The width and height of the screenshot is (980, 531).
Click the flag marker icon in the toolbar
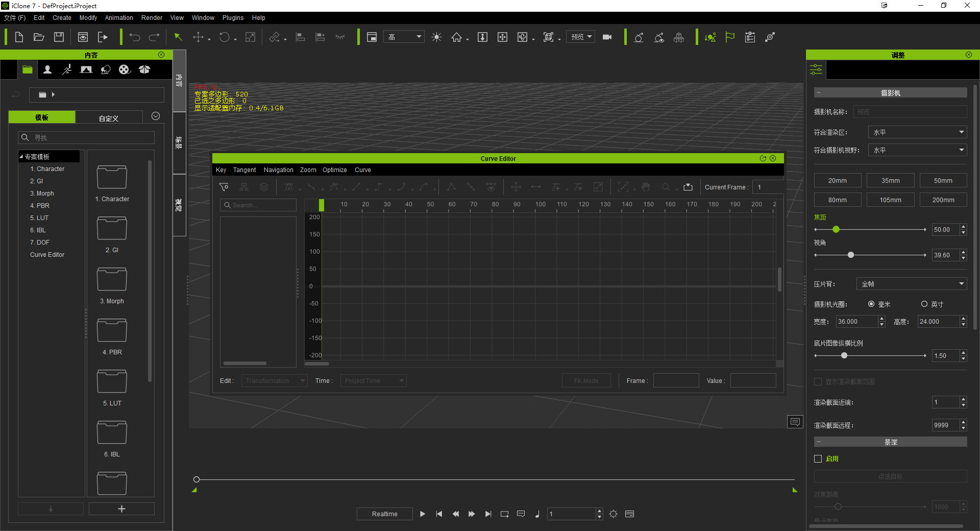click(x=729, y=37)
